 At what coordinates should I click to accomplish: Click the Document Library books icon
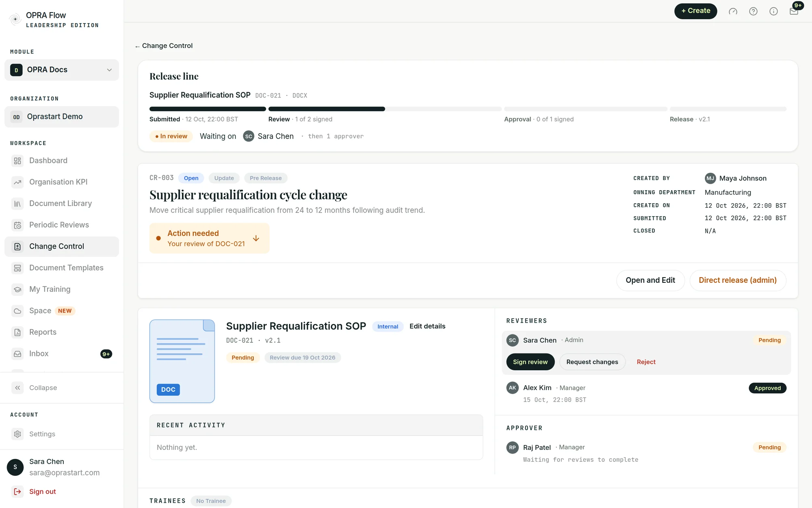pos(17,204)
